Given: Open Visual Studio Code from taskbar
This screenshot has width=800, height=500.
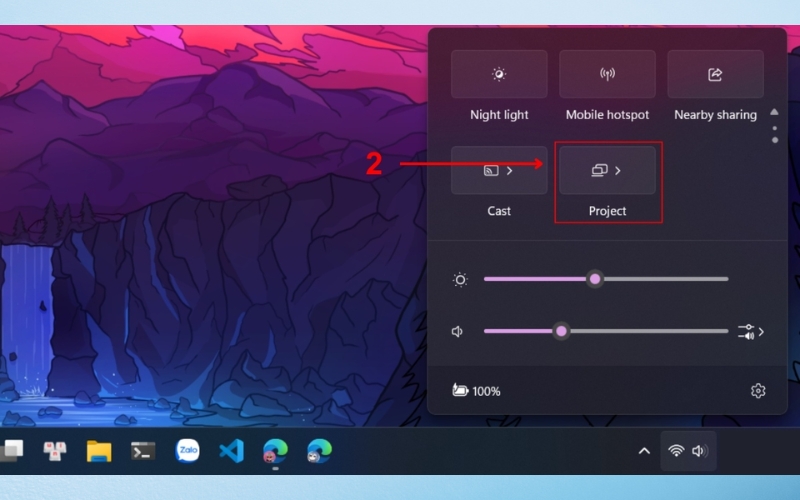Looking at the screenshot, I should point(231,451).
